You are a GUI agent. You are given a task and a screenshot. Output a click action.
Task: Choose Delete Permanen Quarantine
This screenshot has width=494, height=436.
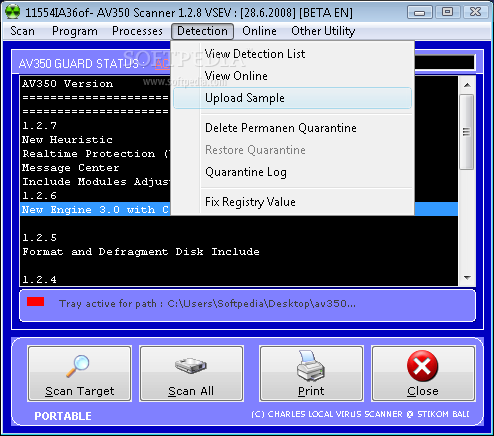tap(292, 128)
